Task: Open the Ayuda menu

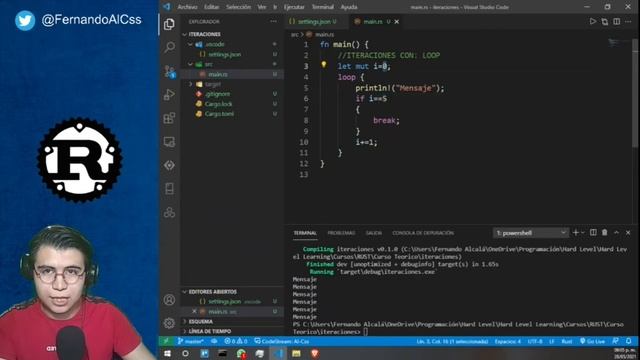Action: click(349, 7)
